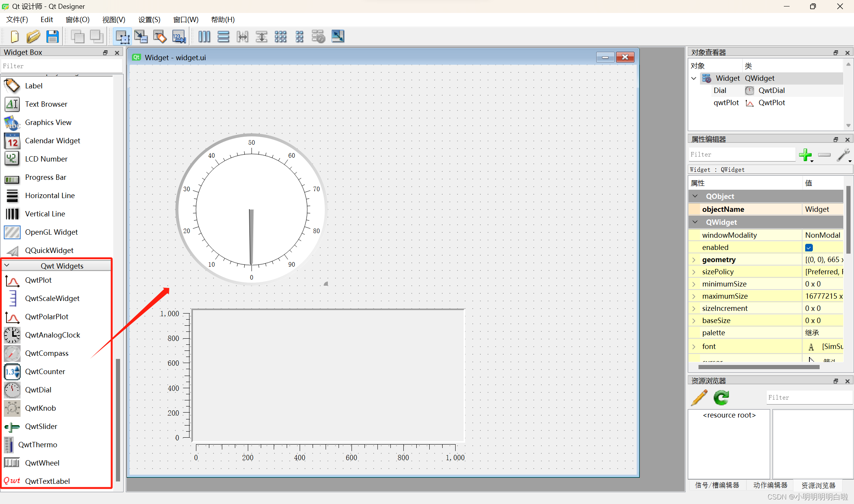Collapse the Qwt Widgets category
Image resolution: width=854 pixels, height=504 pixels.
7,266
